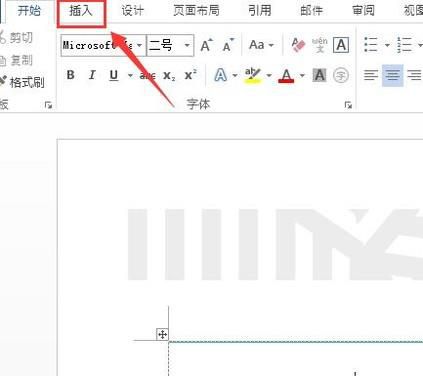This screenshot has height=376, width=423.
Task: Toggle underline formatting
Action: [114, 75]
